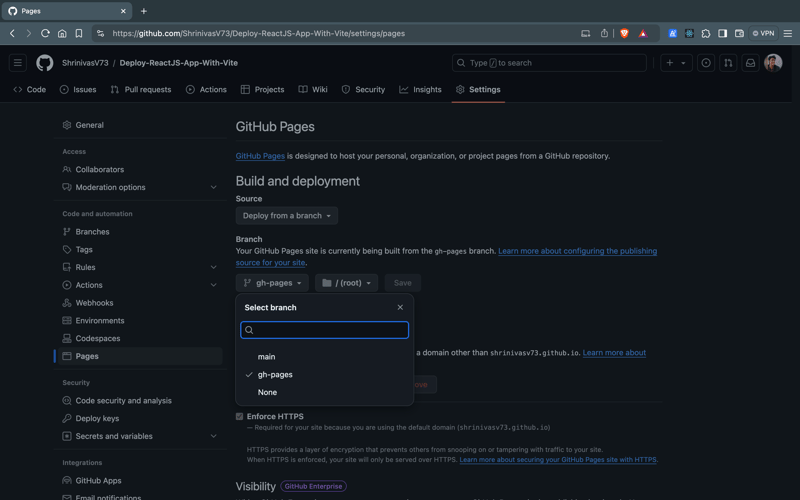The width and height of the screenshot is (800, 500).
Task: Bookmark this page using bookmark icon
Action: click(79, 33)
